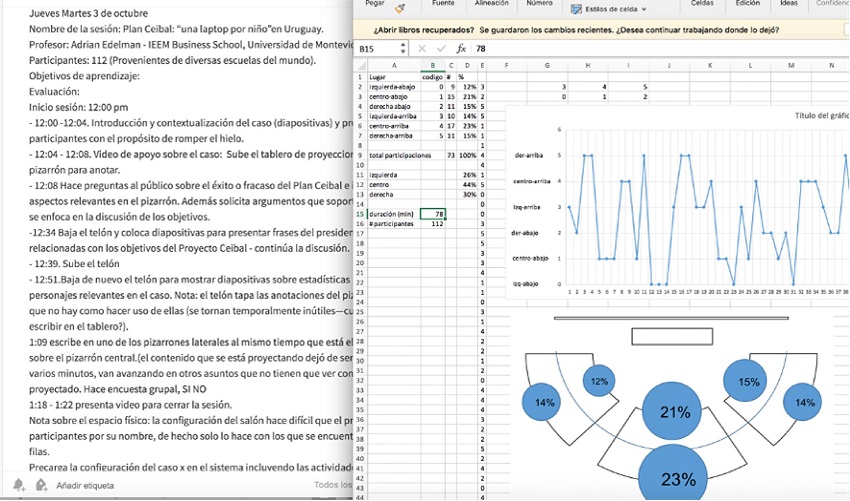Click the '- 12:39. Sube el telón' line

(74, 264)
